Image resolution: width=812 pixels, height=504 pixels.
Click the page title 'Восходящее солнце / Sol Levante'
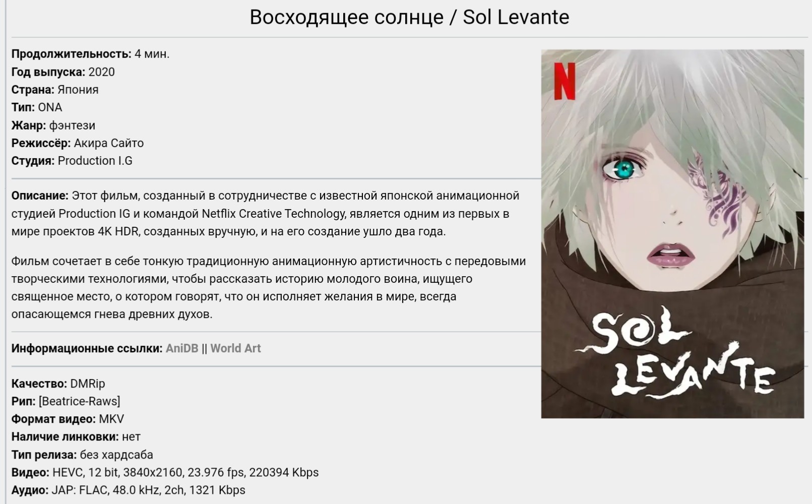(x=409, y=17)
